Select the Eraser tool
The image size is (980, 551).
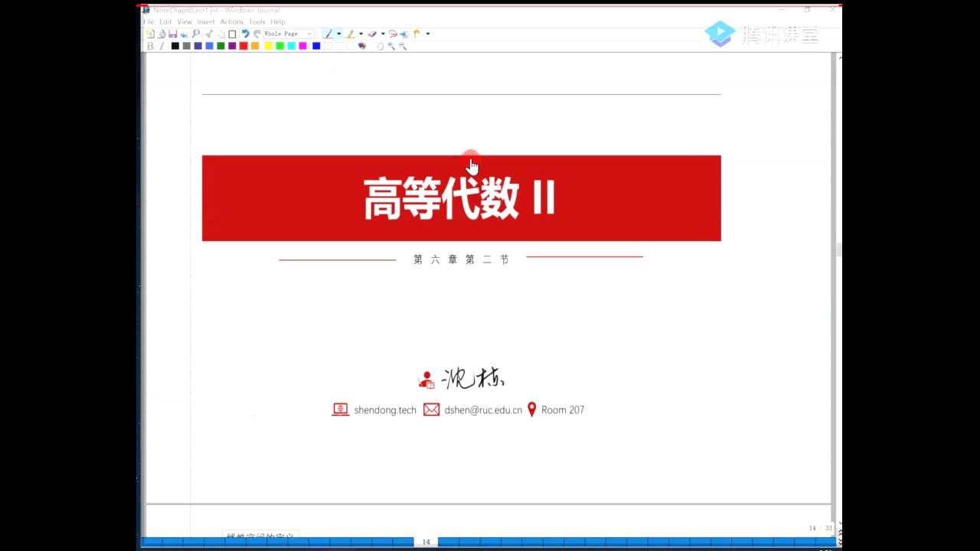(372, 34)
